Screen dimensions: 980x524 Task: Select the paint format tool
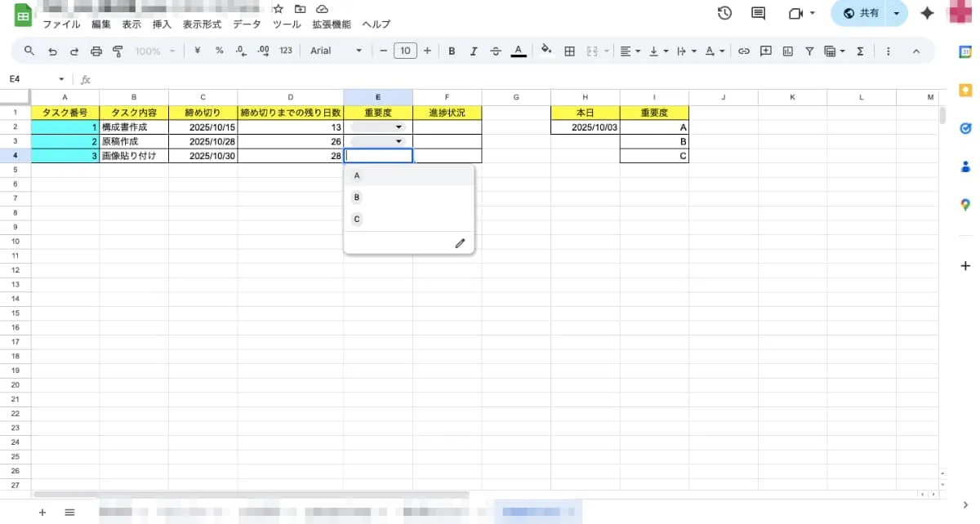click(118, 51)
